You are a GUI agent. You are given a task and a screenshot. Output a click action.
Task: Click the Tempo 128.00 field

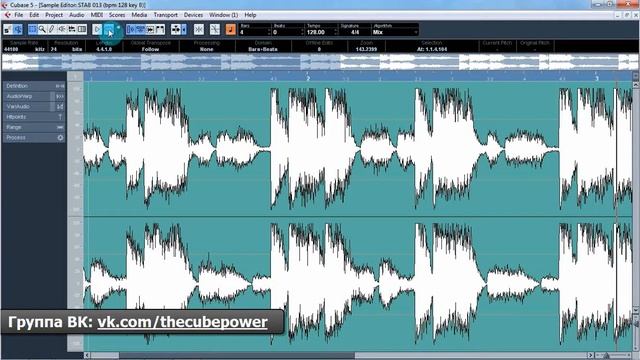320,32
